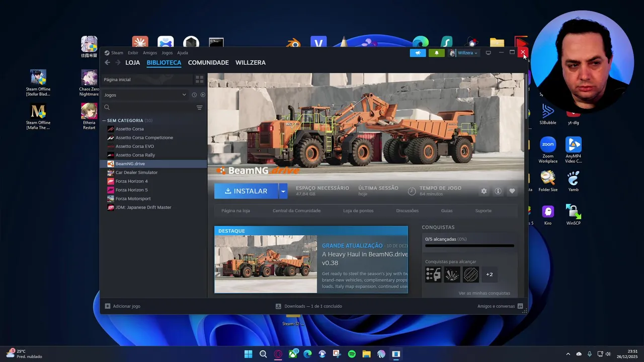Open Guias link
644x362 pixels.
tap(447, 211)
